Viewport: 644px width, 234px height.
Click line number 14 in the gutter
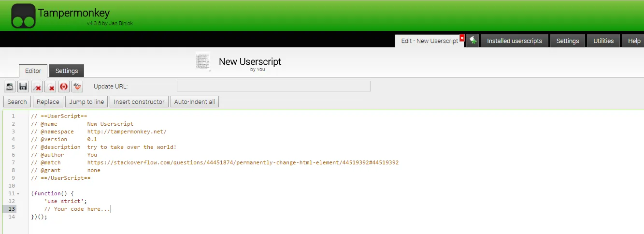[x=13, y=217]
